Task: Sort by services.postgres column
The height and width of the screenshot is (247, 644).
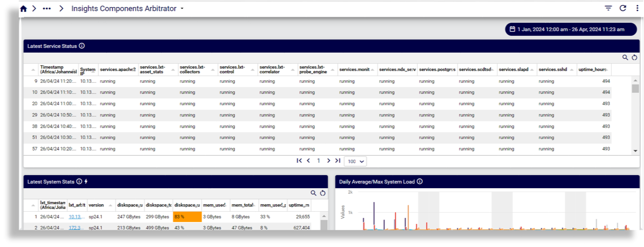Action: [437, 70]
